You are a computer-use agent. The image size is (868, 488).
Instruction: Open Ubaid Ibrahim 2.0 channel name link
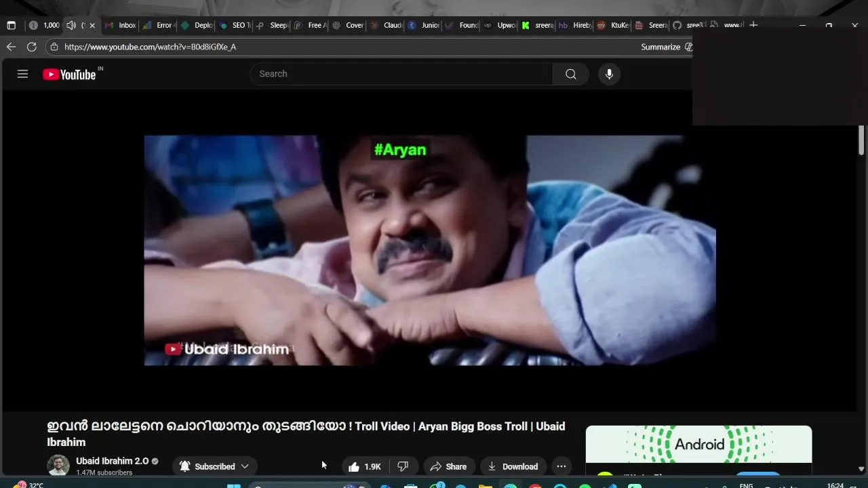click(112, 461)
